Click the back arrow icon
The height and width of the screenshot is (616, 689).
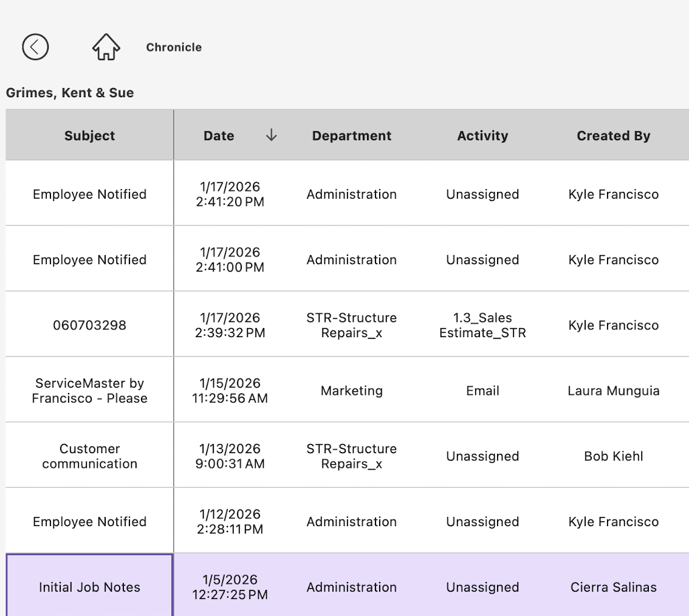click(35, 47)
